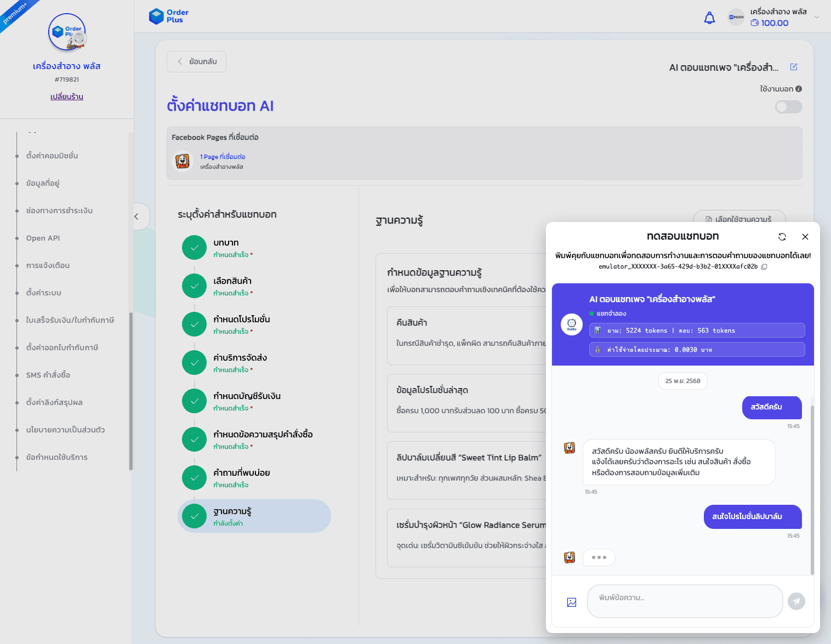Refresh the chatbot test conversation
Screen dimensions: 831x644
coord(782,237)
